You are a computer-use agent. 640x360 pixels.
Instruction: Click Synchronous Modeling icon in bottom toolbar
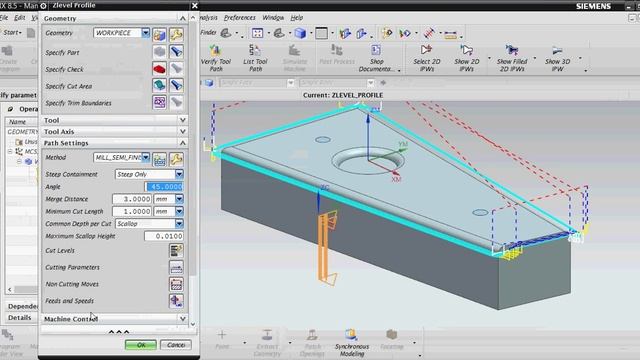point(351,343)
